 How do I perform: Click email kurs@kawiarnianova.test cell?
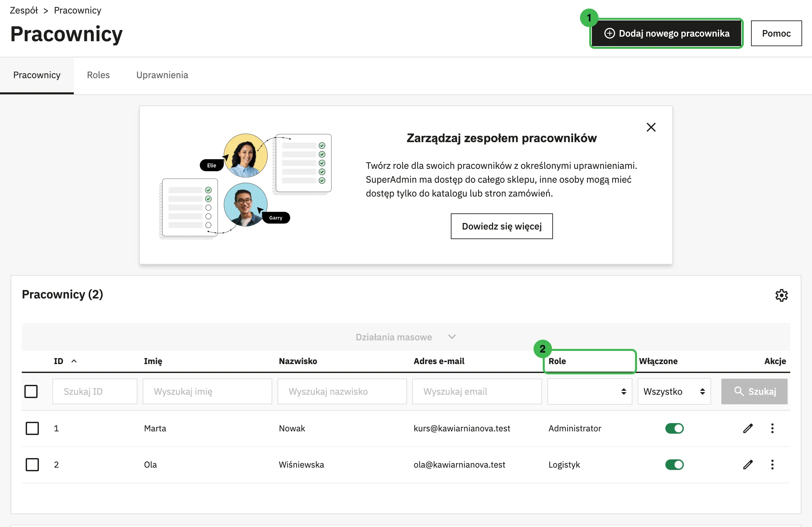pos(462,428)
